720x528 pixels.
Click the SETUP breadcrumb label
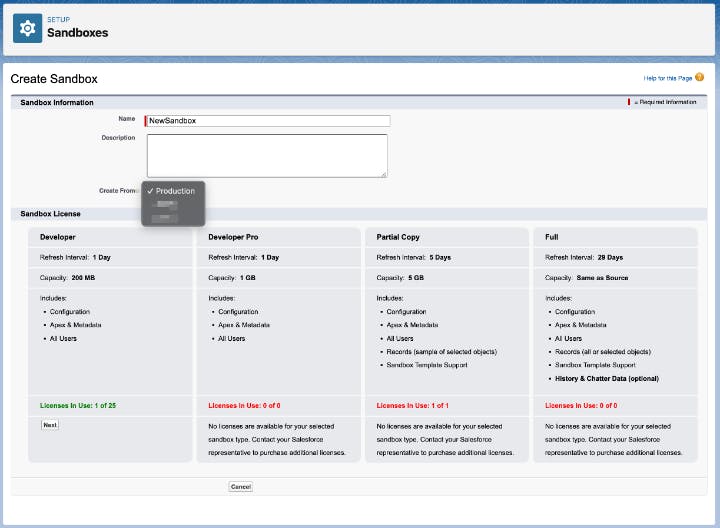(x=59, y=20)
